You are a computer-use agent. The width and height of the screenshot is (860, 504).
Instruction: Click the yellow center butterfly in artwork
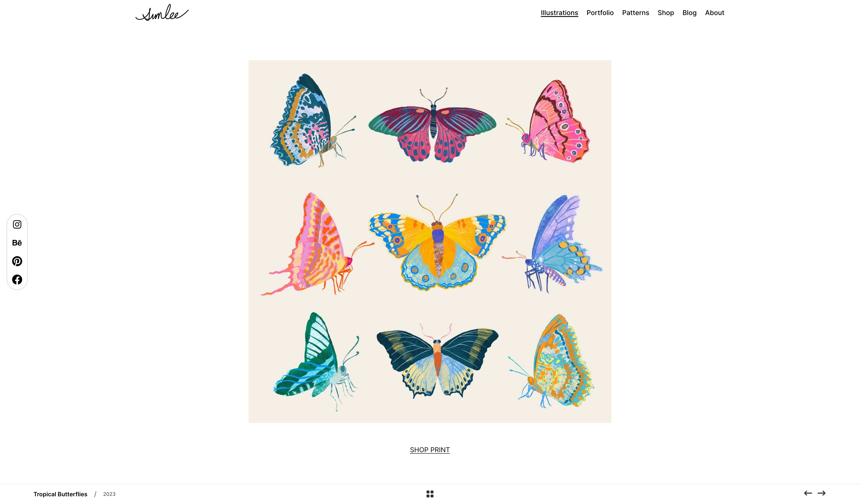tap(438, 242)
